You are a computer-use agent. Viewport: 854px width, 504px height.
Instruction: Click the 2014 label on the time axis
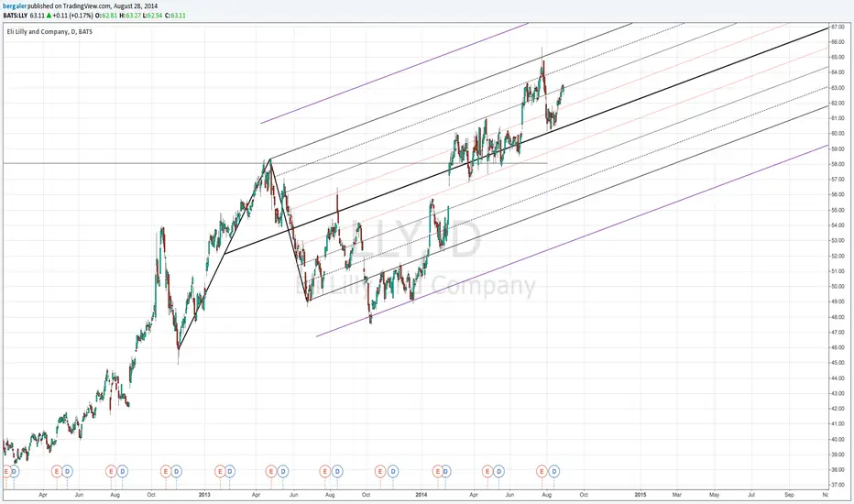[x=421, y=495]
